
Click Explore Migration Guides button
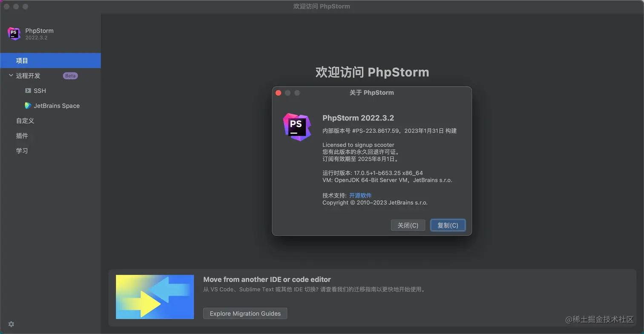tap(245, 314)
